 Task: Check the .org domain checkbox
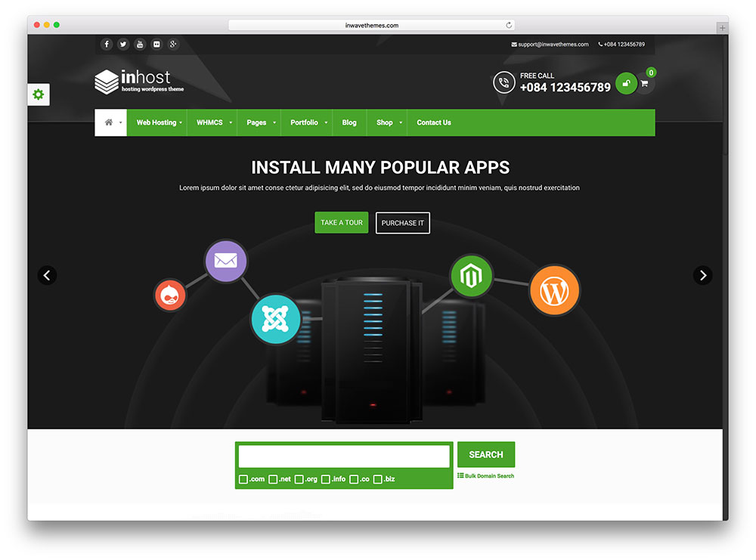[x=299, y=479]
